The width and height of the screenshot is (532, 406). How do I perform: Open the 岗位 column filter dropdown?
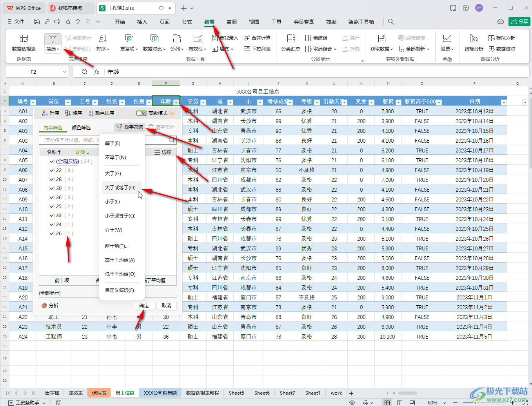[x=68, y=102]
